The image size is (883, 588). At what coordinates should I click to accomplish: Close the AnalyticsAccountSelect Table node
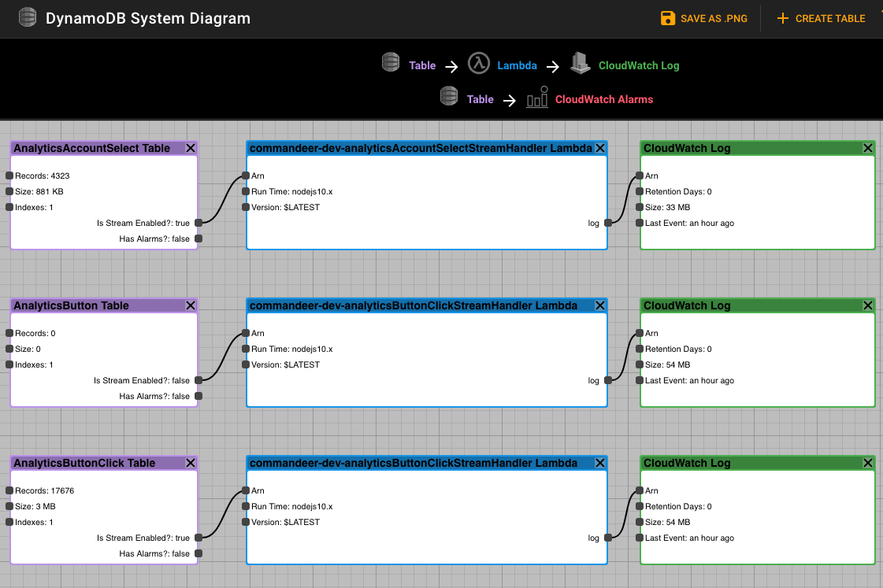pyautogui.click(x=191, y=148)
